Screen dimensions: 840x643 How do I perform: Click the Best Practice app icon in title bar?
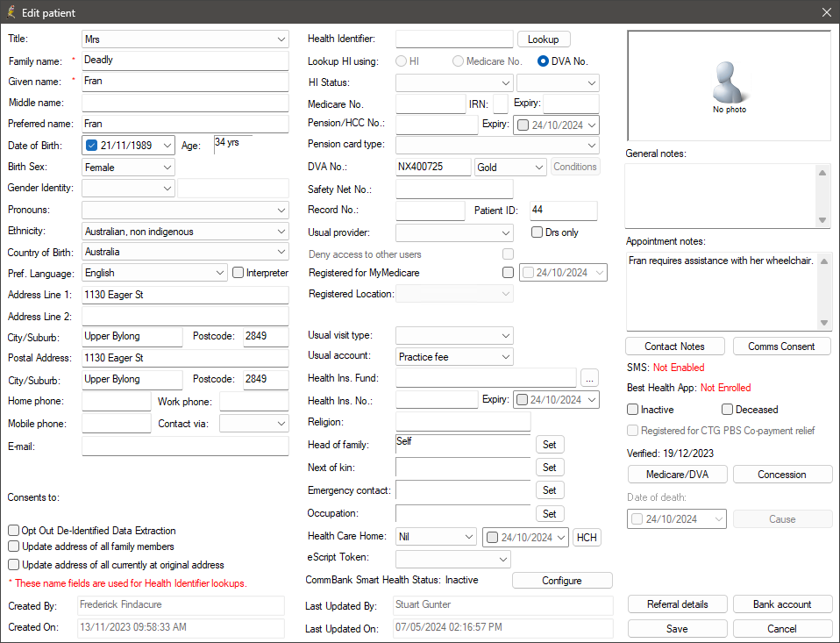point(11,11)
